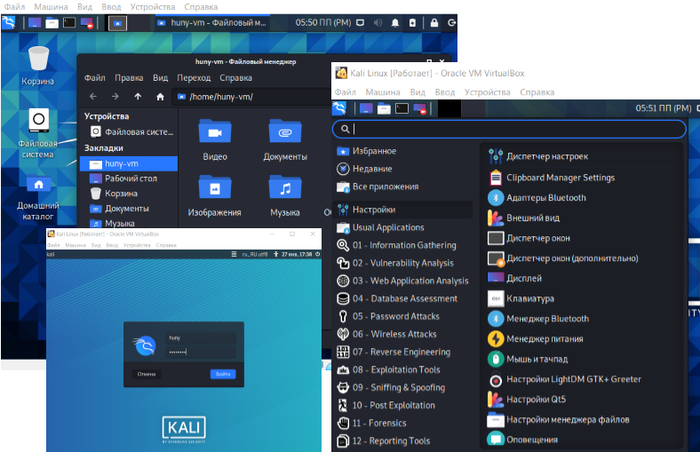Open the Файловая система desktop icon
This screenshot has height=452, width=700.
tap(38, 133)
